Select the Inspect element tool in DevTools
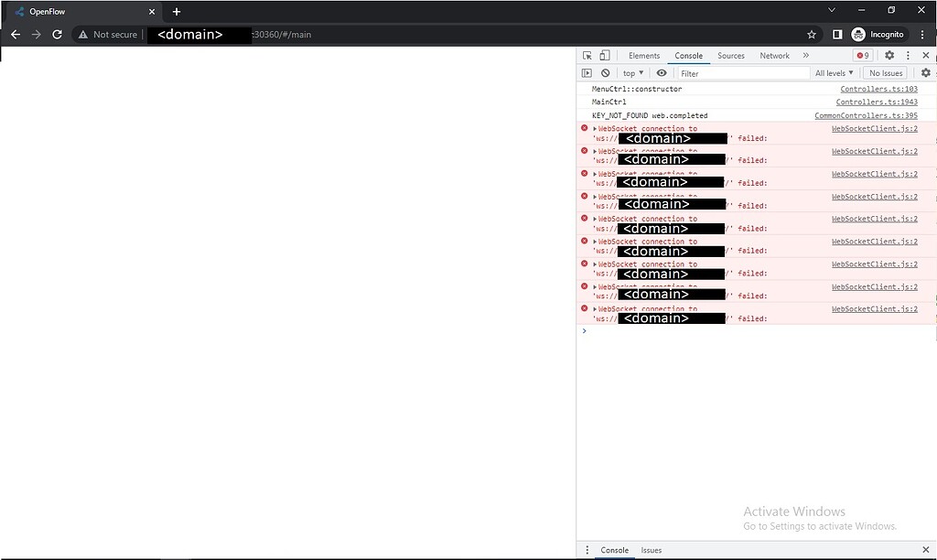 (x=587, y=55)
